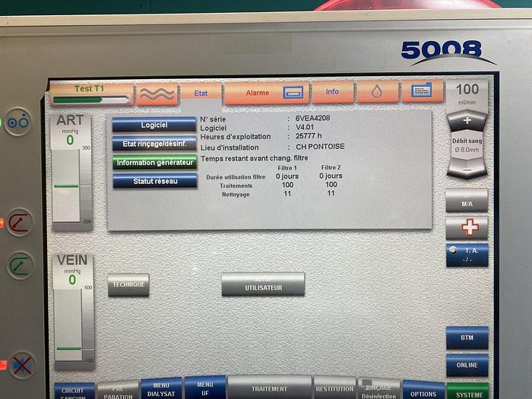This screenshot has height=399, width=532.
Task: Tap the ART pressure bar gauge
Action: coord(71,185)
